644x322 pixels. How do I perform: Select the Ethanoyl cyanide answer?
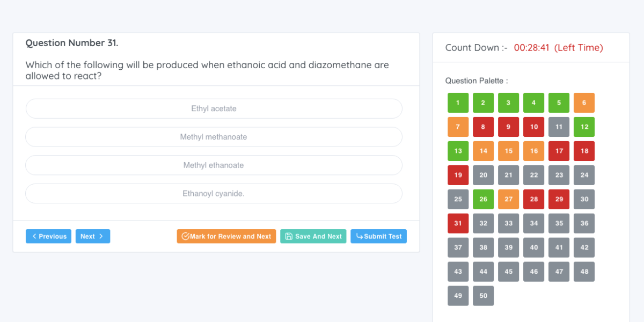tap(214, 194)
